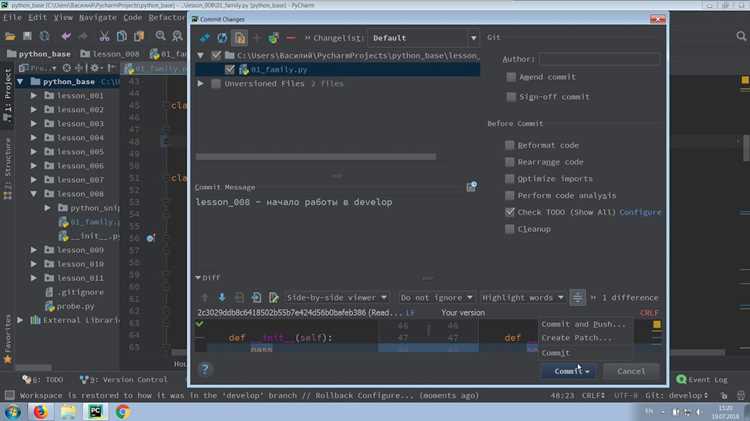Click Cancel button in commit dialog
Viewport: 750px width, 421px height.
tap(631, 371)
